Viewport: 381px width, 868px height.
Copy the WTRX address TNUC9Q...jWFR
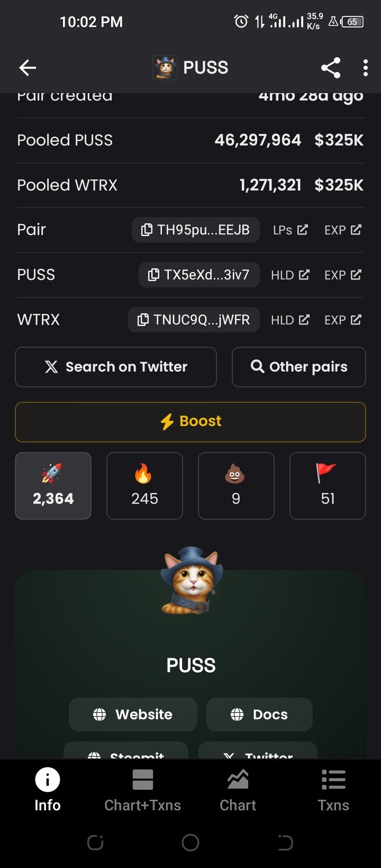click(194, 320)
